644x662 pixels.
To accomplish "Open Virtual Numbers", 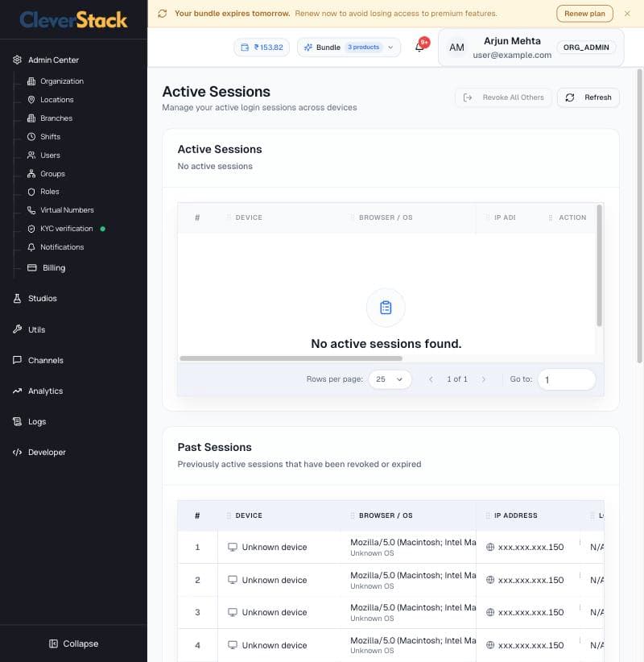I will pyautogui.click(x=67, y=210).
